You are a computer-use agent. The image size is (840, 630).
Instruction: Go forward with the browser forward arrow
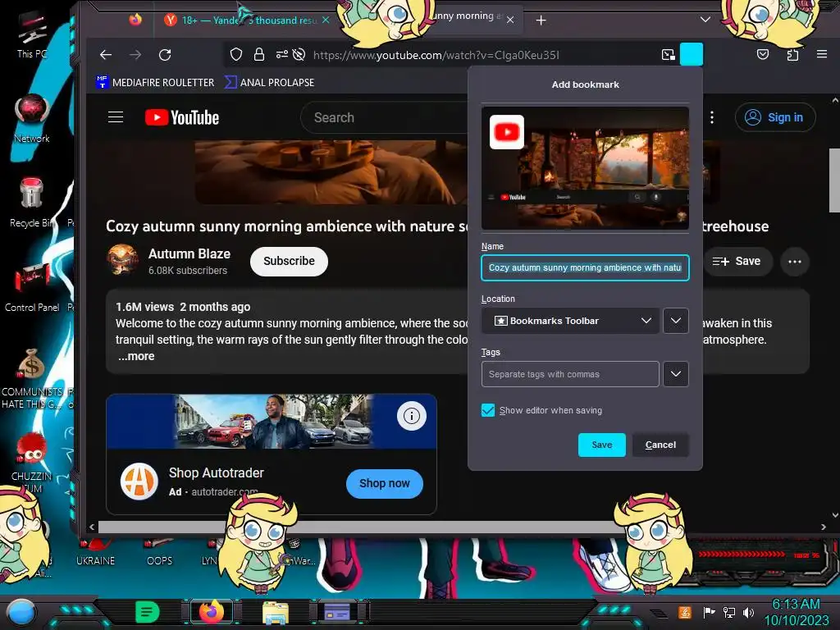click(x=135, y=55)
